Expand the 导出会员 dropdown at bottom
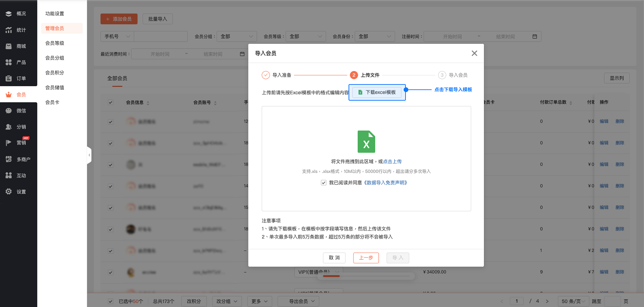This screenshot has height=307, width=644. pyautogui.click(x=302, y=301)
